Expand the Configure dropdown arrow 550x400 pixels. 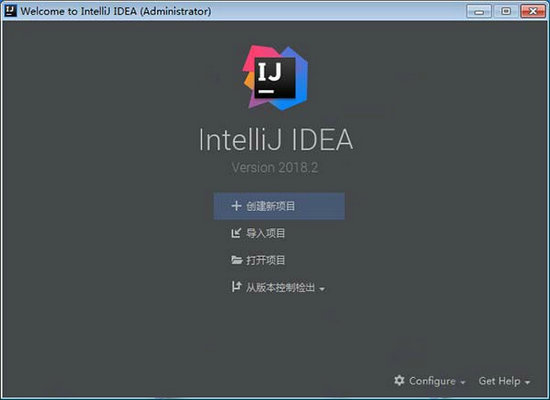point(463,382)
